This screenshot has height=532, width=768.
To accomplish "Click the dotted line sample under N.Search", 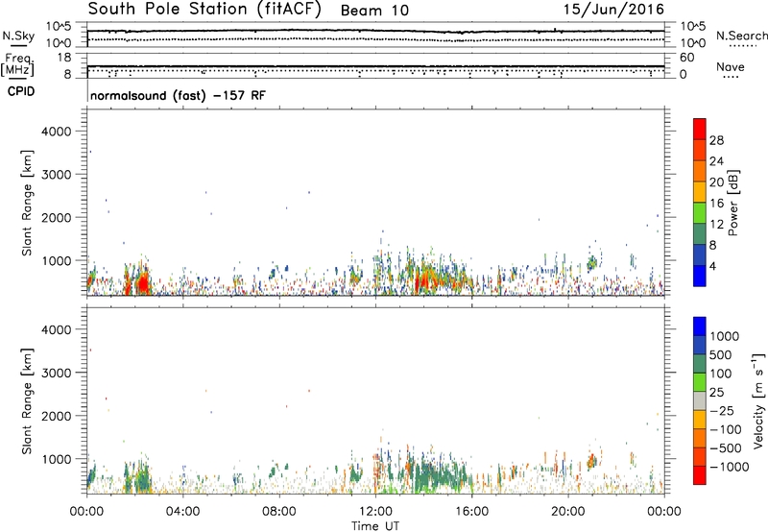I will click(x=742, y=46).
